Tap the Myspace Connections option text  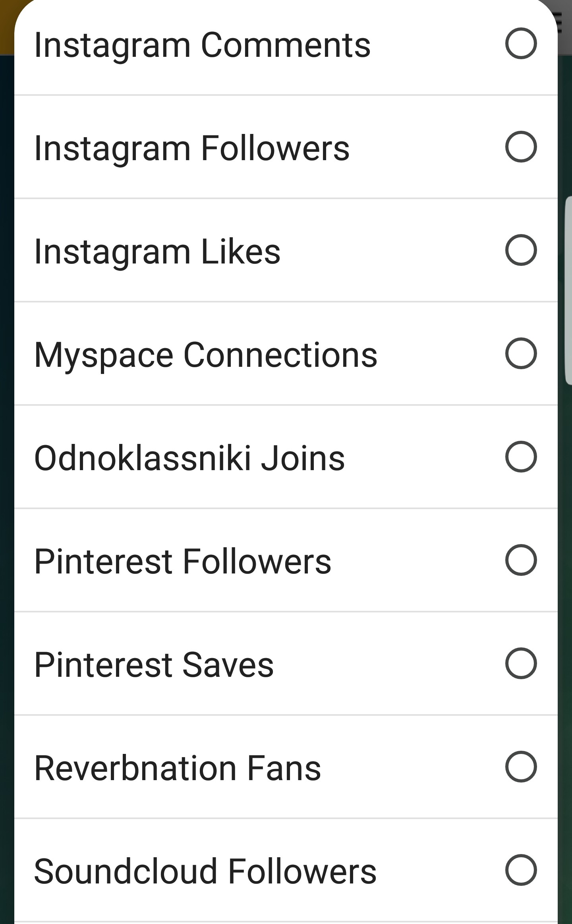point(206,355)
